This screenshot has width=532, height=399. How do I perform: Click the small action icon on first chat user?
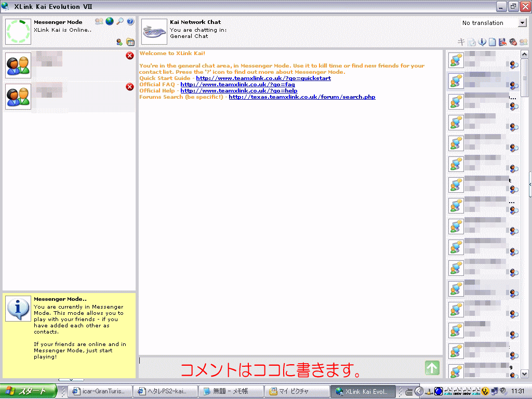tap(514, 64)
